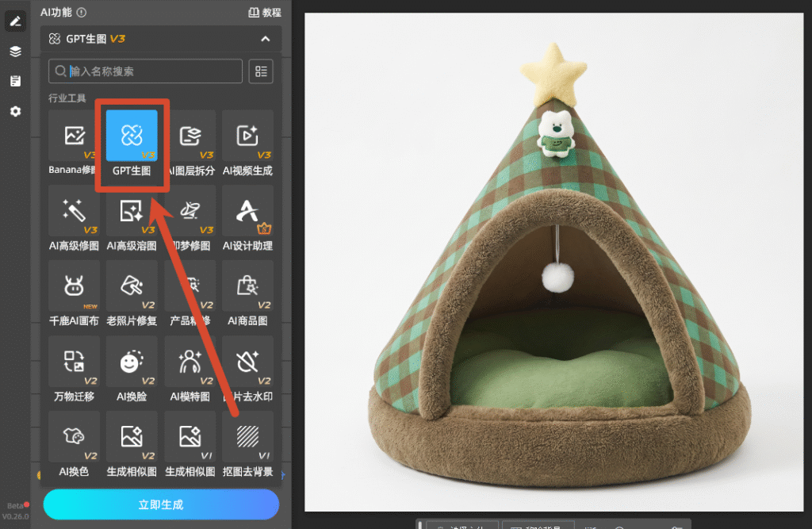Focus the 输入名称搜索 search field
Image resolution: width=812 pixels, height=529 pixels.
(146, 71)
